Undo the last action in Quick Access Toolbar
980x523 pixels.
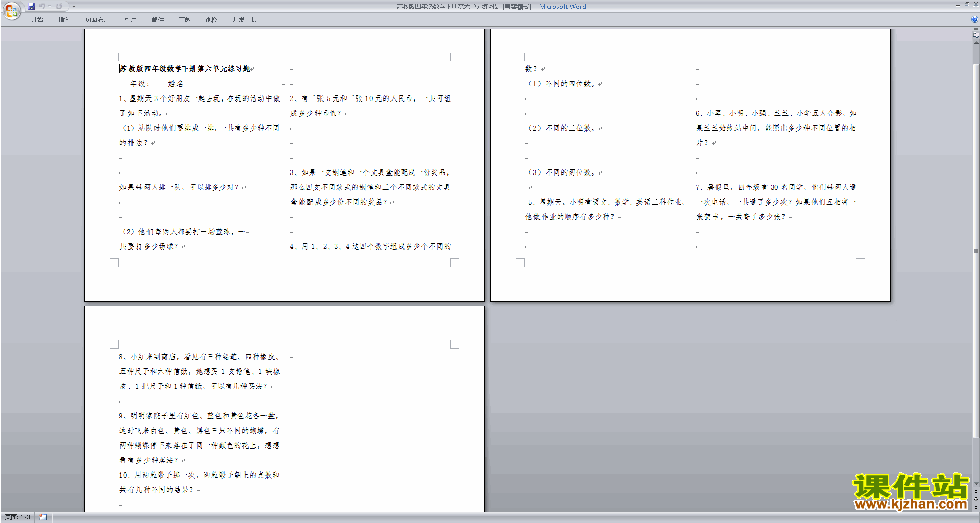coord(42,6)
